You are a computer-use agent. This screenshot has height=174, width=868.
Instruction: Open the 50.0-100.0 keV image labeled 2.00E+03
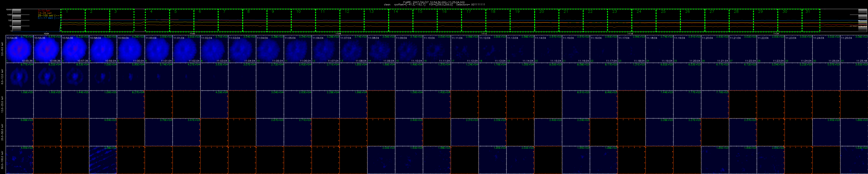coord(382,160)
